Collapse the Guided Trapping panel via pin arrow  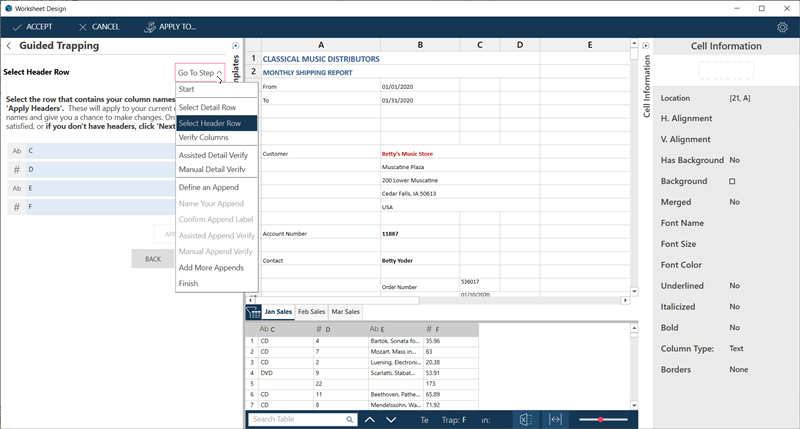(x=235, y=45)
